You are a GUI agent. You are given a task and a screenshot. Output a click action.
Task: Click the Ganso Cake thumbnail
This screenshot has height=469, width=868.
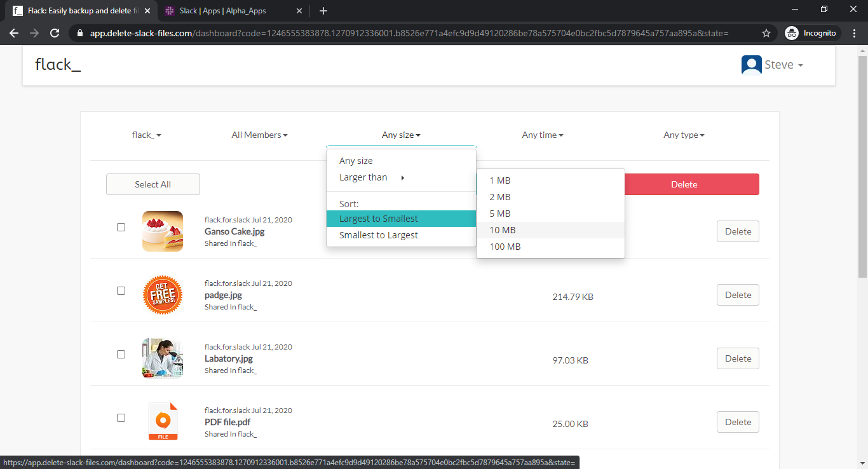[x=163, y=231]
